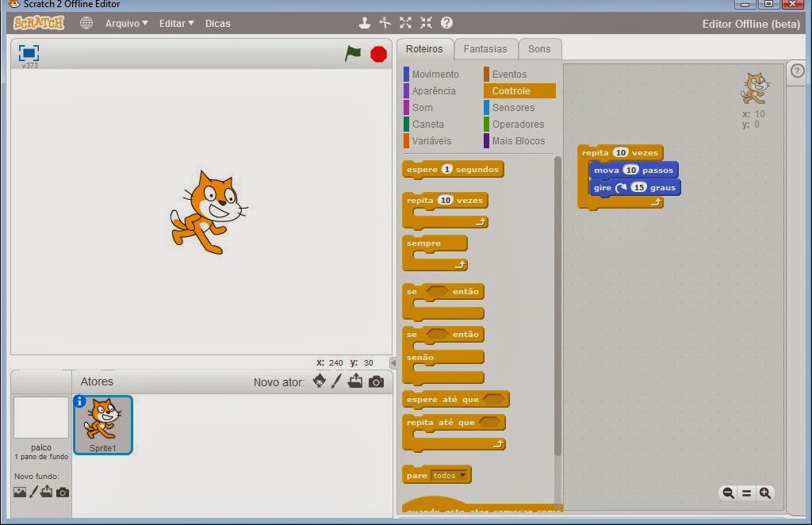This screenshot has height=525, width=812.
Task: Collapse stage with small arrow handle
Action: click(x=393, y=363)
